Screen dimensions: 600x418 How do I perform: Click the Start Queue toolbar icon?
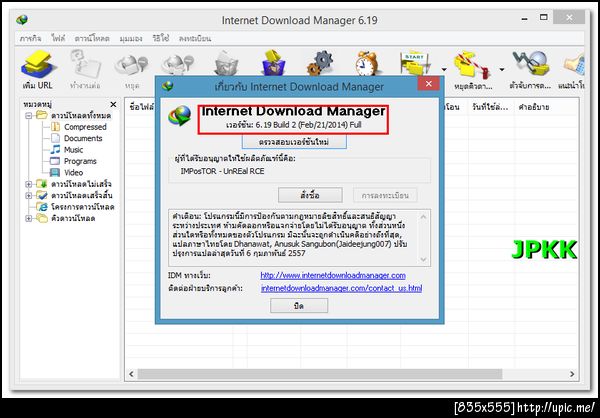(x=415, y=64)
